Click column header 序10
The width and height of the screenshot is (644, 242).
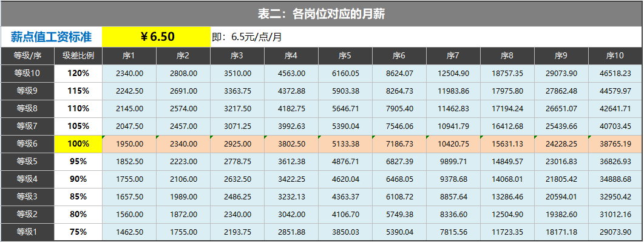tap(615, 56)
